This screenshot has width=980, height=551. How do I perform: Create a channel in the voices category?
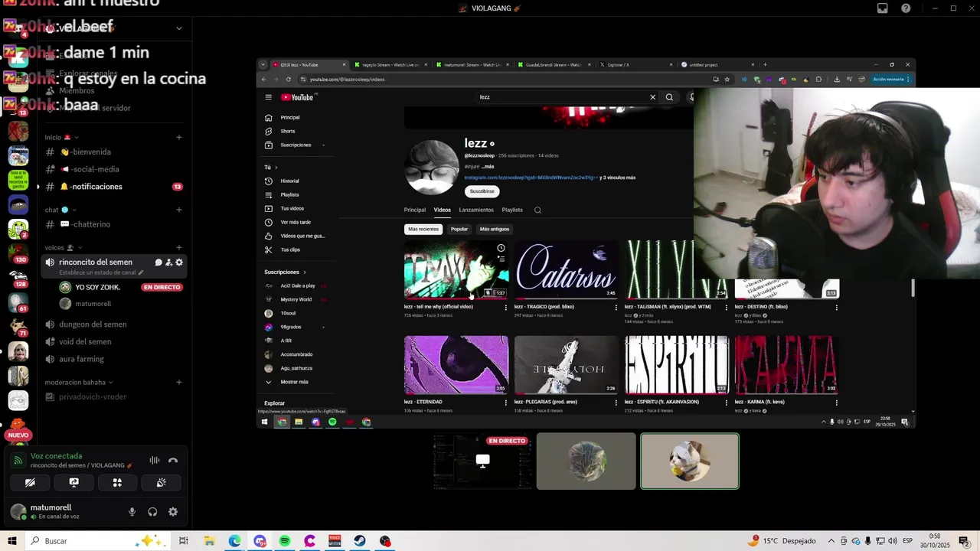point(179,248)
